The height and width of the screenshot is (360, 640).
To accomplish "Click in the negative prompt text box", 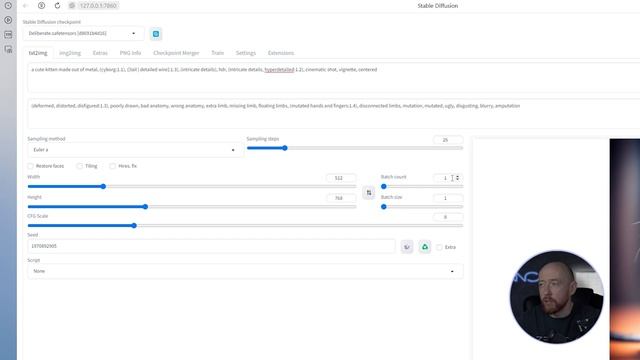I will point(333,113).
